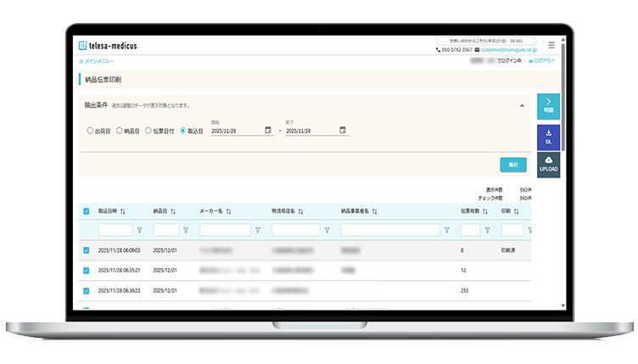Click the UPLOAD cloud button
Viewport: 638px width, 364px height.
[x=548, y=165]
